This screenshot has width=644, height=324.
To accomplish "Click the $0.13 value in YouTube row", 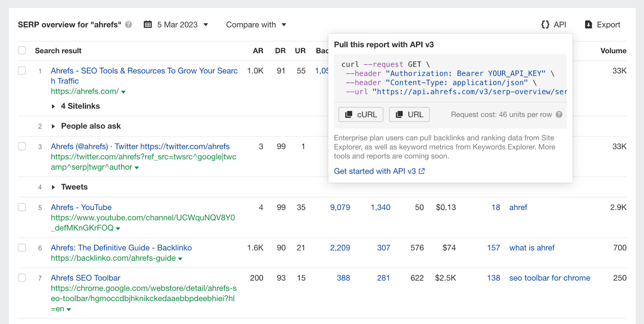I will click(x=446, y=207).
